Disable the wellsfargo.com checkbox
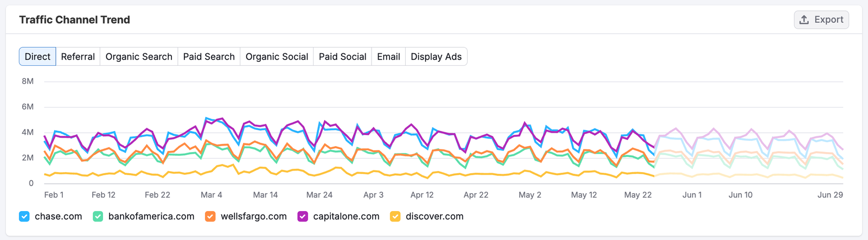This screenshot has height=240, width=868. pyautogui.click(x=210, y=216)
